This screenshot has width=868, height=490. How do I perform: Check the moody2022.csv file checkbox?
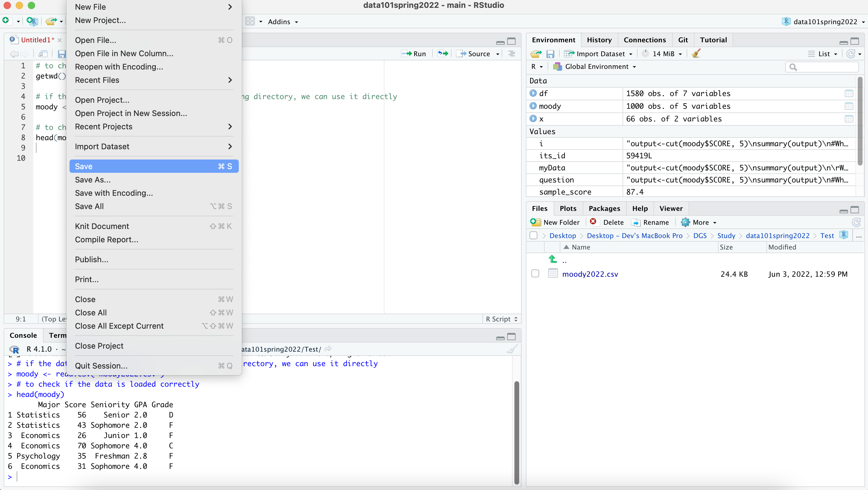pyautogui.click(x=535, y=273)
